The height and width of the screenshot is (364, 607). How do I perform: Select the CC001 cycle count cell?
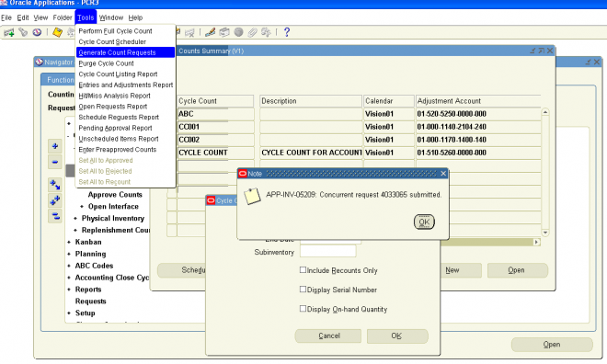tap(215, 127)
